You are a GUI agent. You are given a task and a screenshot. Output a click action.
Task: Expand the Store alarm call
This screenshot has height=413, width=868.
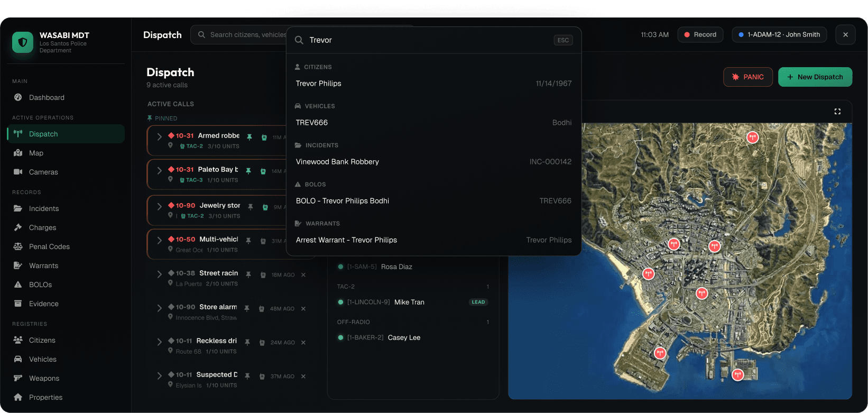click(x=159, y=308)
